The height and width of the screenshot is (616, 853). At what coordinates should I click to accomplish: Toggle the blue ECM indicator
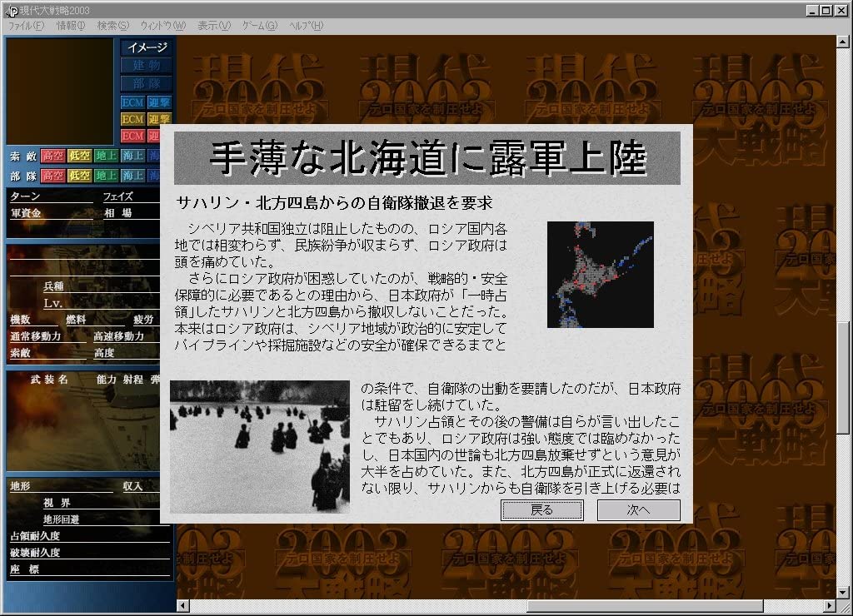[x=133, y=102]
